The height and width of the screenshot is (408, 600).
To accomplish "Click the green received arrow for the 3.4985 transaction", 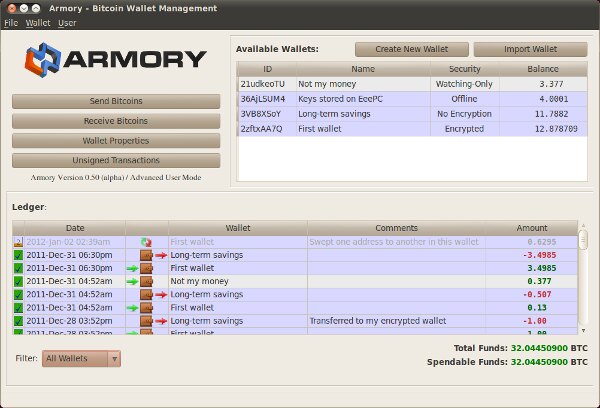I will [x=133, y=268].
